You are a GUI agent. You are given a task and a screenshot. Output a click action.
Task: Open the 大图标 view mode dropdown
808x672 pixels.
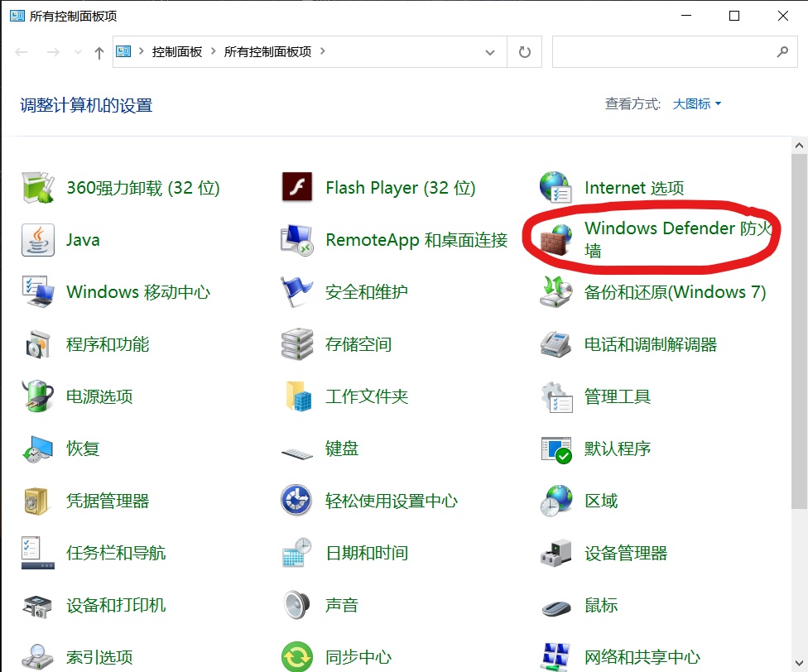(x=697, y=104)
